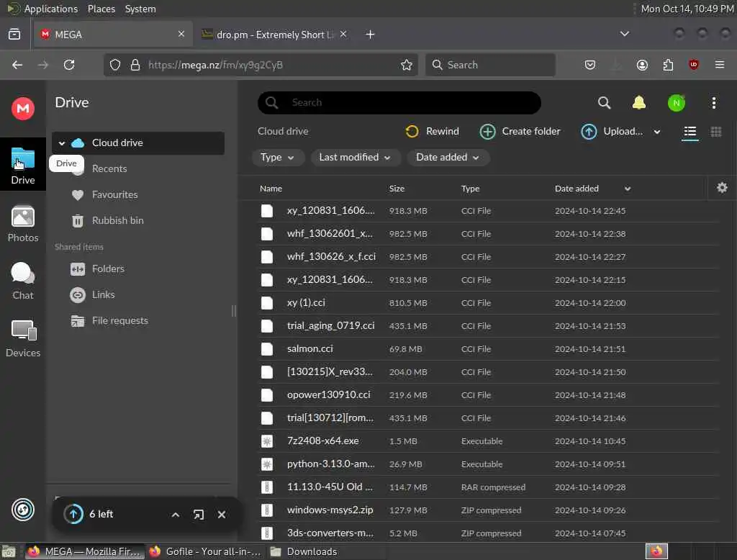Open the Pocket save icon
The image size is (737, 560).
(x=590, y=65)
